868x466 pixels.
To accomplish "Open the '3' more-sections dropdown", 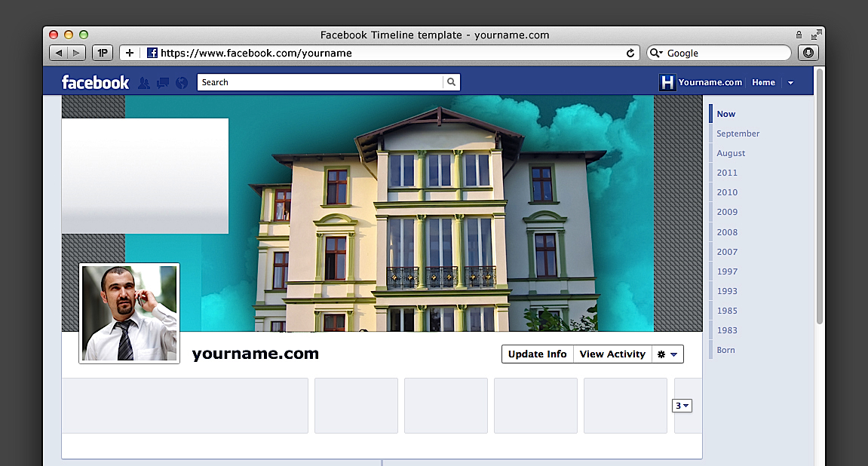I will [682, 406].
